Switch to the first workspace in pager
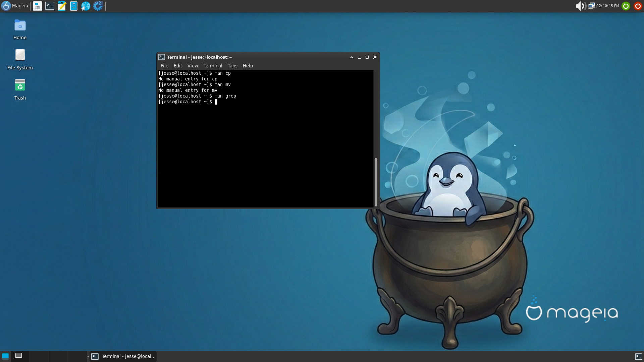 pyautogui.click(x=20, y=356)
